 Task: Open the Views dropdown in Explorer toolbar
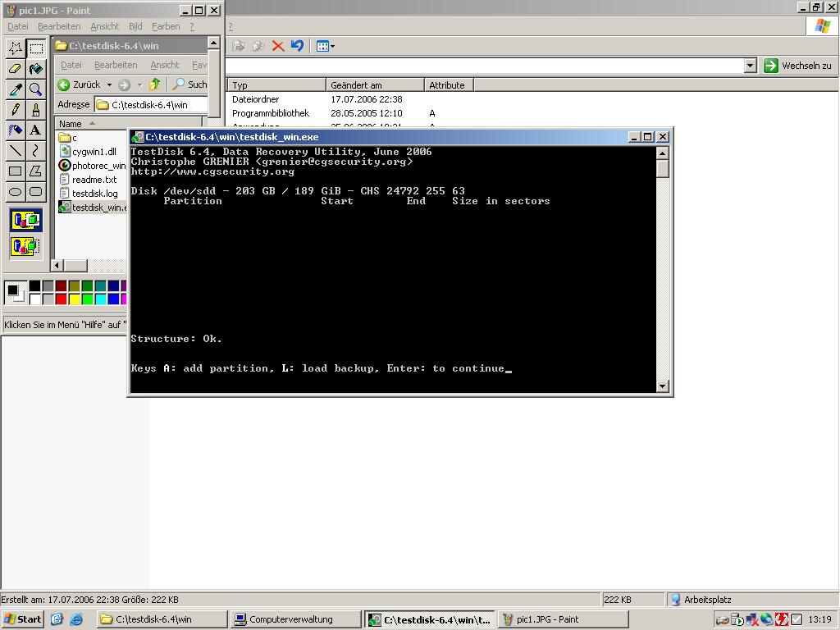pyautogui.click(x=325, y=46)
